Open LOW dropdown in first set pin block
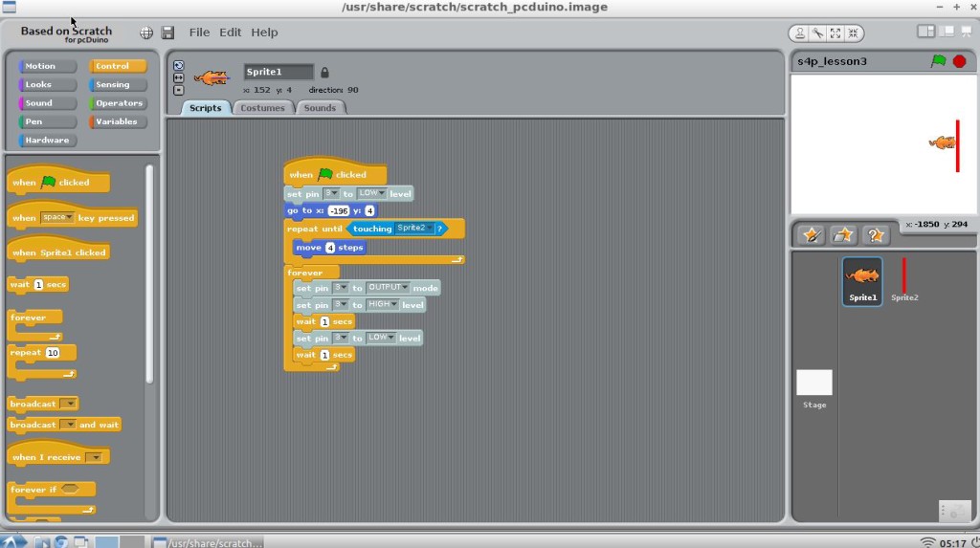The image size is (980, 548). 372,193
